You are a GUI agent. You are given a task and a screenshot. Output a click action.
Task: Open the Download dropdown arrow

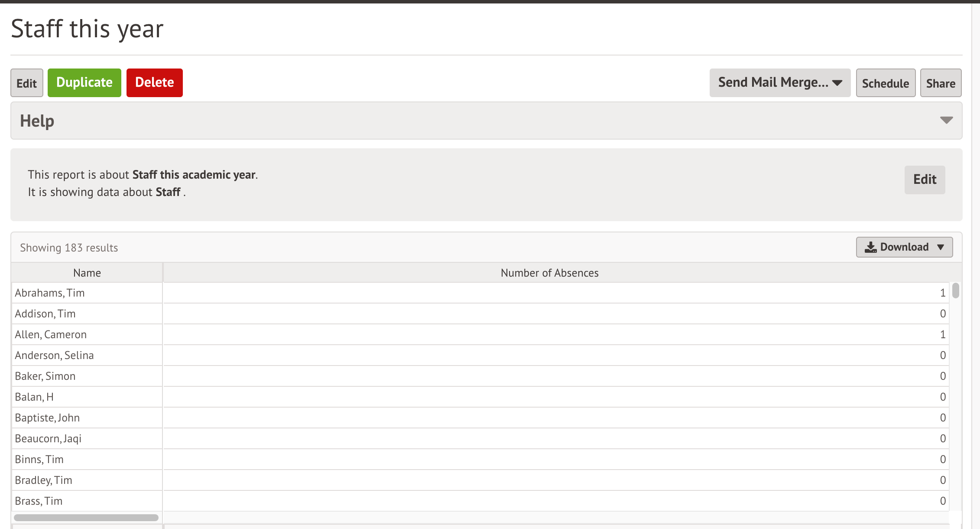[x=941, y=247]
